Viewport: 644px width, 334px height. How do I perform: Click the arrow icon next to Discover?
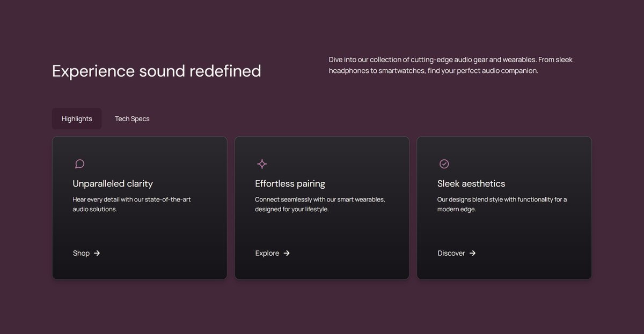472,253
